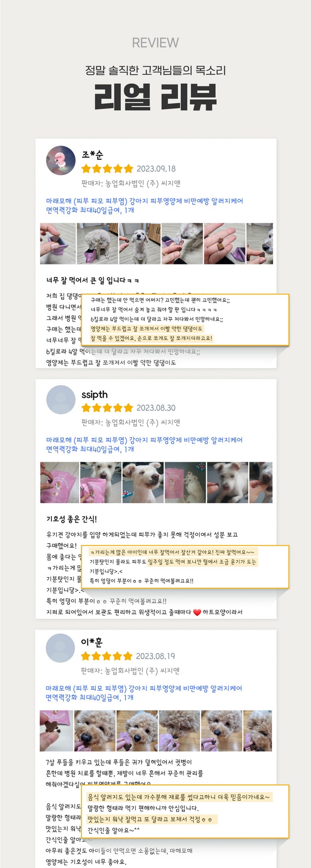Open ssipth's first pink package photo

pos(59,482)
